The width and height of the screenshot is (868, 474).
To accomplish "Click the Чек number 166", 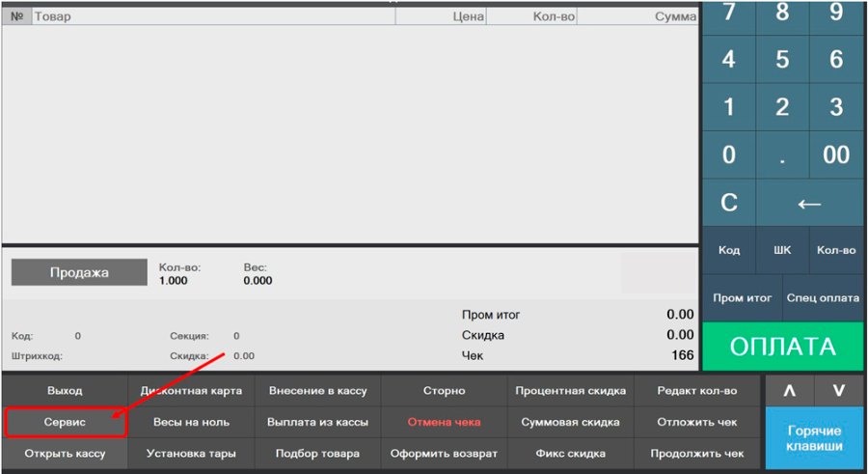I will [683, 355].
